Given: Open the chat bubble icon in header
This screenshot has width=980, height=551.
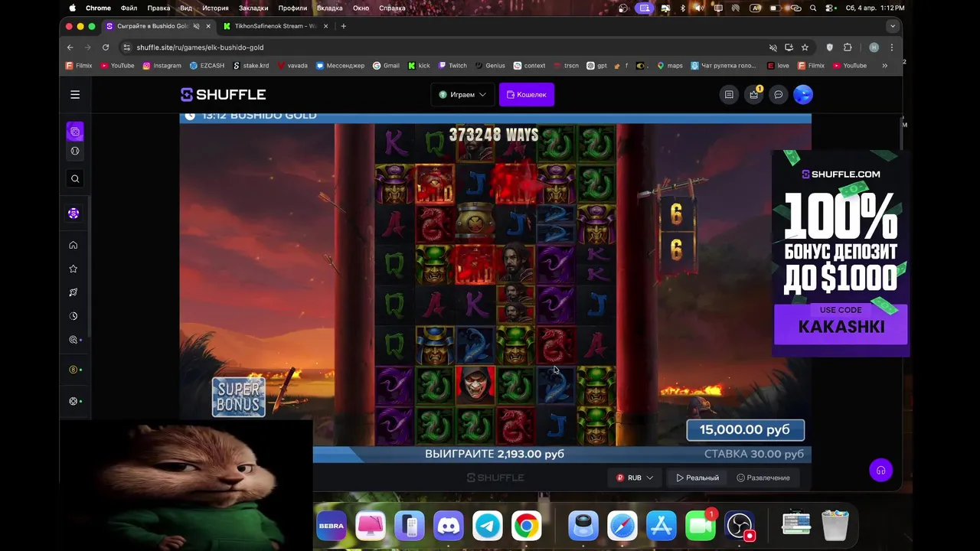Looking at the screenshot, I should (x=779, y=95).
